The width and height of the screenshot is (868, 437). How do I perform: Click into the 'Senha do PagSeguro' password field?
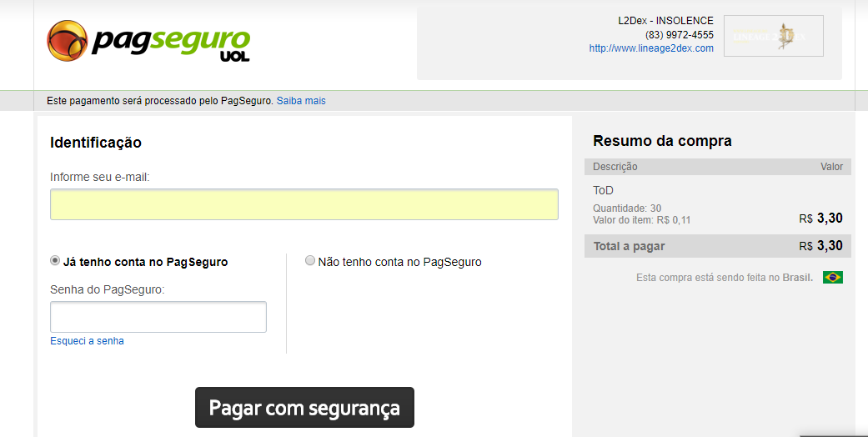[158, 317]
